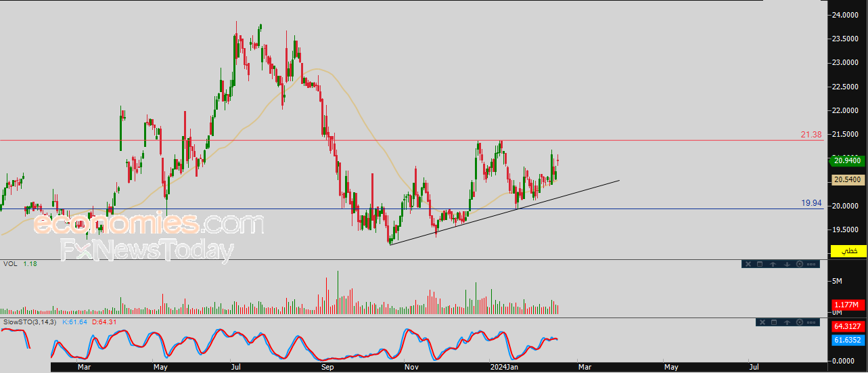Open SlowSTO indicator settings gear
This screenshot has width=868, height=373.
[x=800, y=322]
